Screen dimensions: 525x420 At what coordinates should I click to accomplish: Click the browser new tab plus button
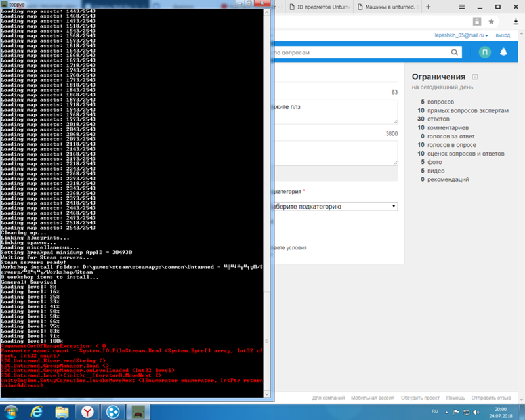[429, 7]
